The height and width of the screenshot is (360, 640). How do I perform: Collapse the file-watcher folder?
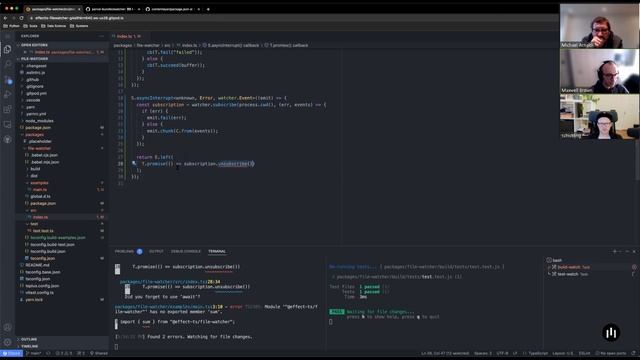[x=39, y=148]
